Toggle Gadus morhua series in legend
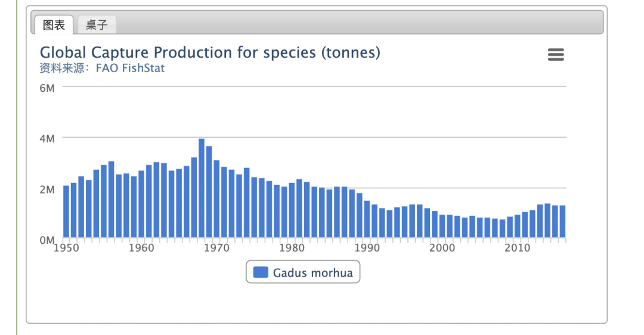Screen dimensions: 644x335 click(x=303, y=272)
